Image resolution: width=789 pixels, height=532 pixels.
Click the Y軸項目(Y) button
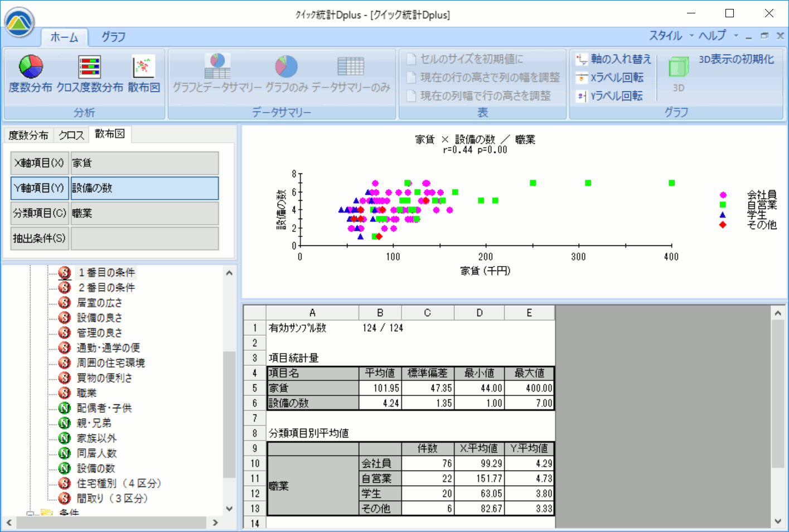(40, 188)
